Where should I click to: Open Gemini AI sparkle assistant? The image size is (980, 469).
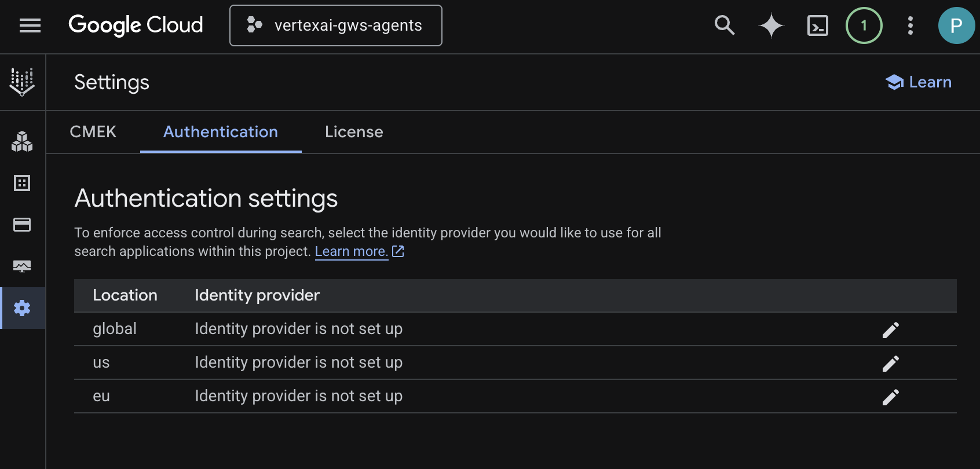tap(771, 25)
